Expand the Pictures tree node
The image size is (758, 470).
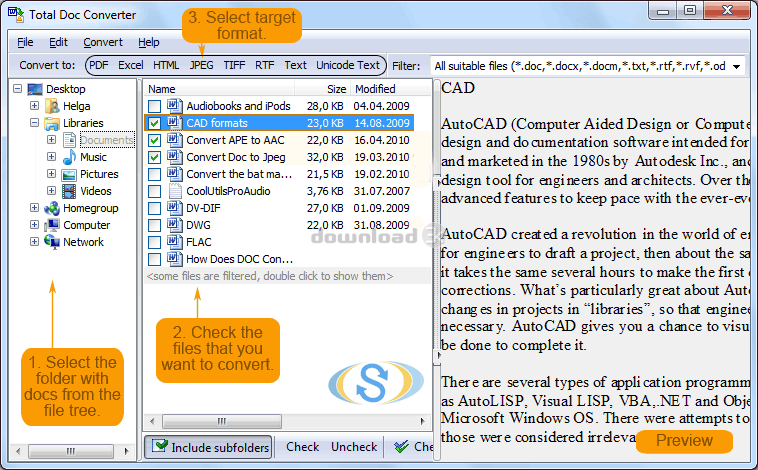pyautogui.click(x=51, y=173)
